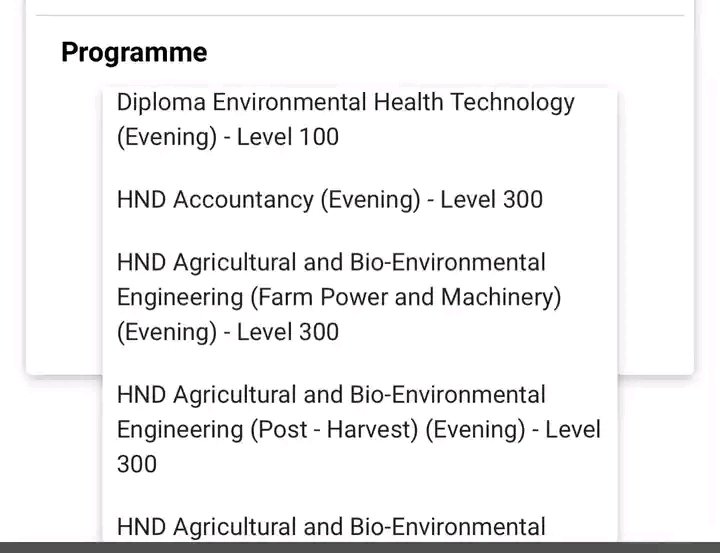Click 'Diploma Environmental Health Technology' first line

(345, 102)
